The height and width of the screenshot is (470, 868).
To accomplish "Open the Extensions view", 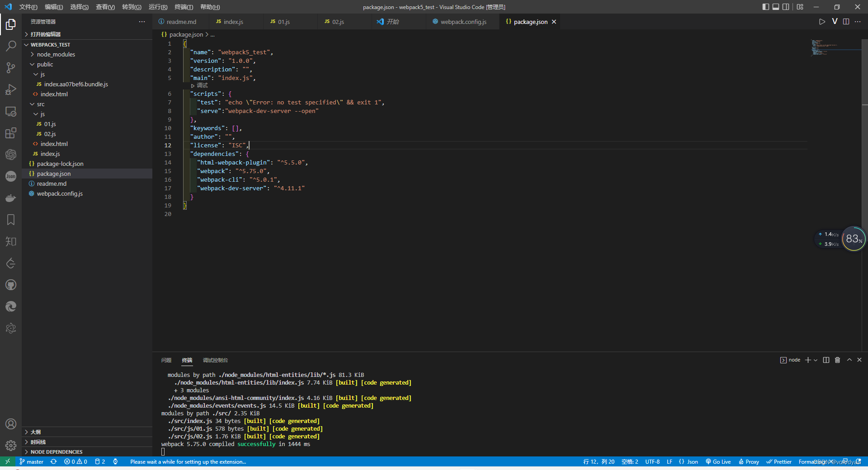I will (x=11, y=133).
